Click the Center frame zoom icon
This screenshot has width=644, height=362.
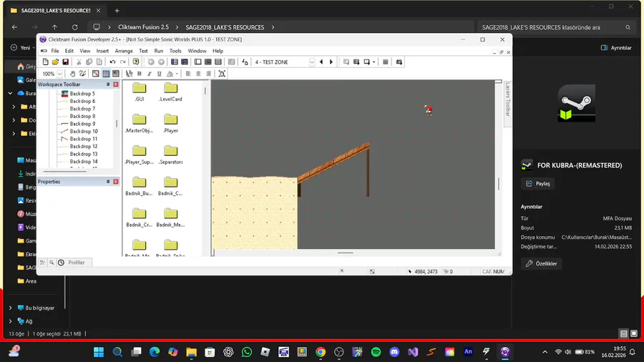click(222, 74)
